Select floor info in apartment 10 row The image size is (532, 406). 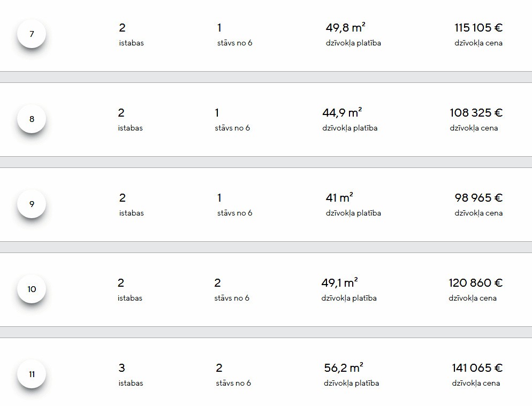(x=217, y=283)
